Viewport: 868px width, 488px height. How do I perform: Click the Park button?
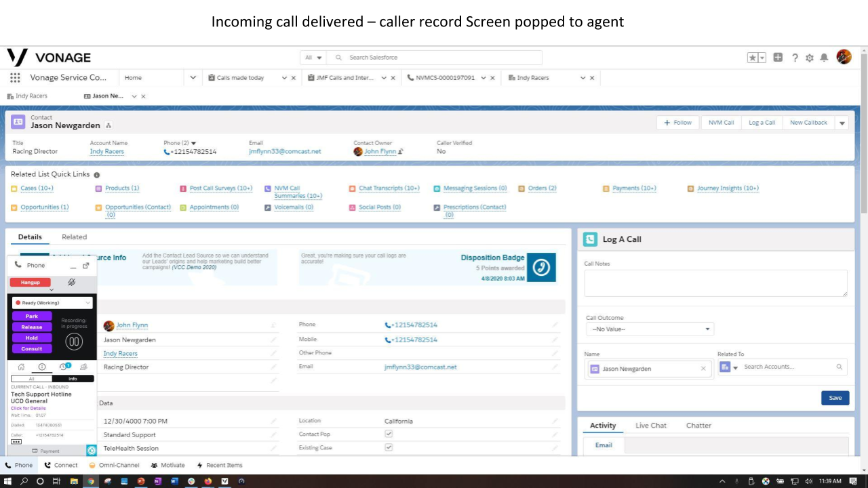[x=32, y=317]
